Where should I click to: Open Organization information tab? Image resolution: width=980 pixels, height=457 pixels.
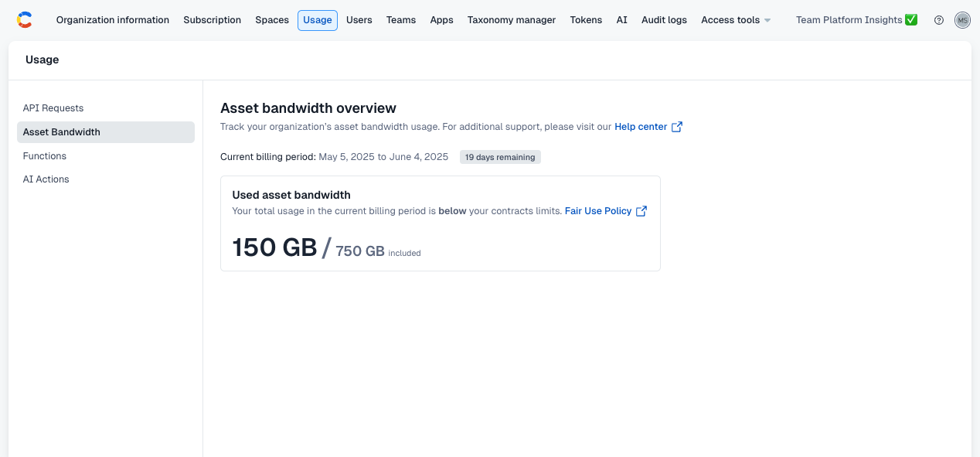(113, 20)
